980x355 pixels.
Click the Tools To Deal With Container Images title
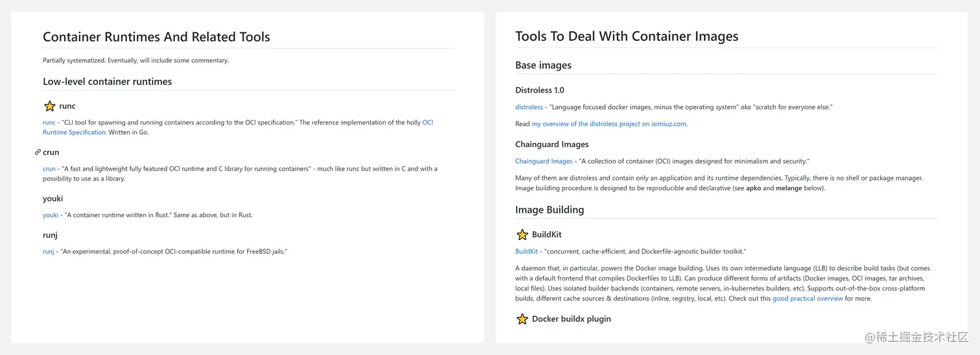tap(626, 36)
